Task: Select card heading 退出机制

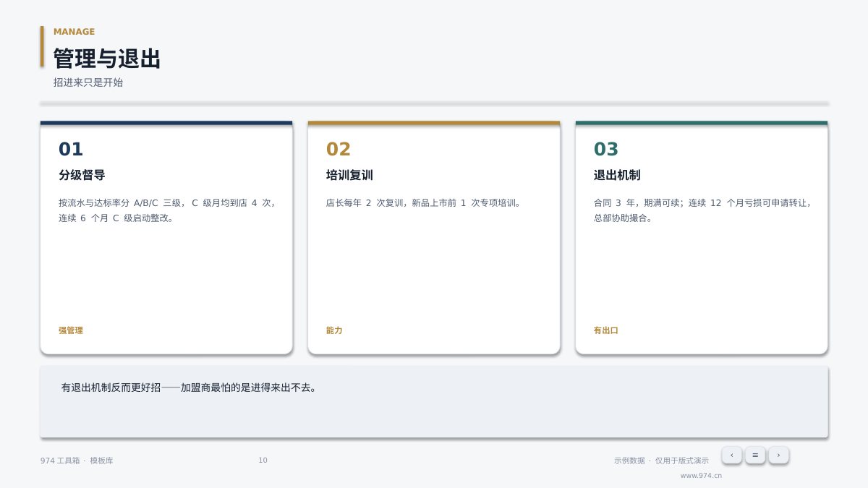Action: (617, 175)
